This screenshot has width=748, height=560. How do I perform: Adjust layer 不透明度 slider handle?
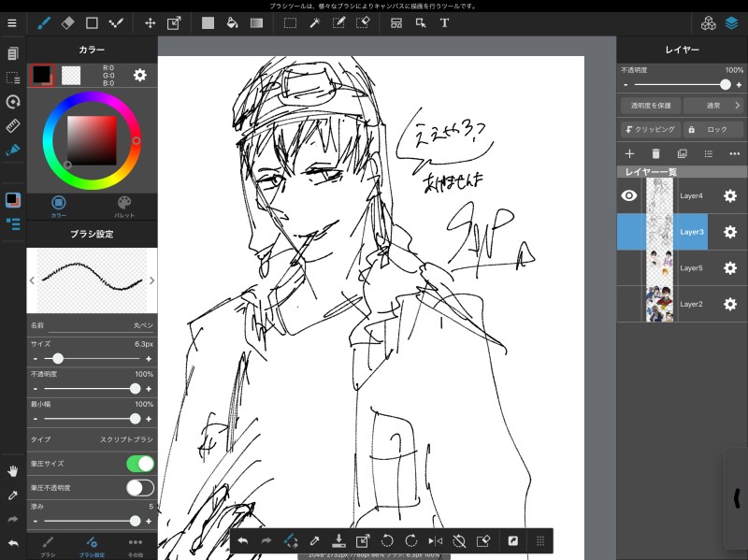tap(726, 85)
